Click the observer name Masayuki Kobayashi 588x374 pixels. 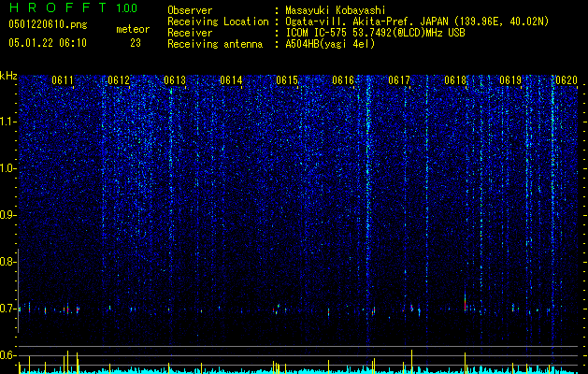335,10
